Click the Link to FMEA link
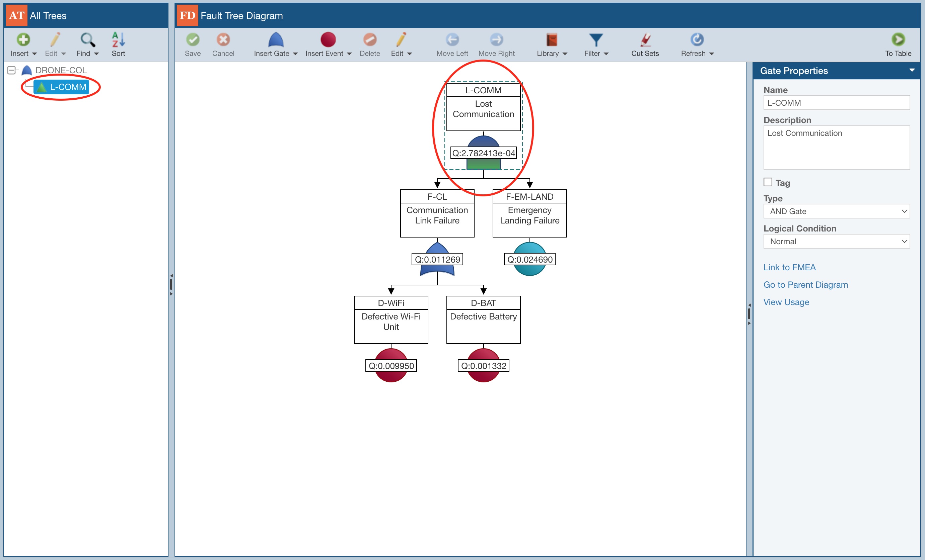Screen dimensions: 925x560 click(x=789, y=267)
